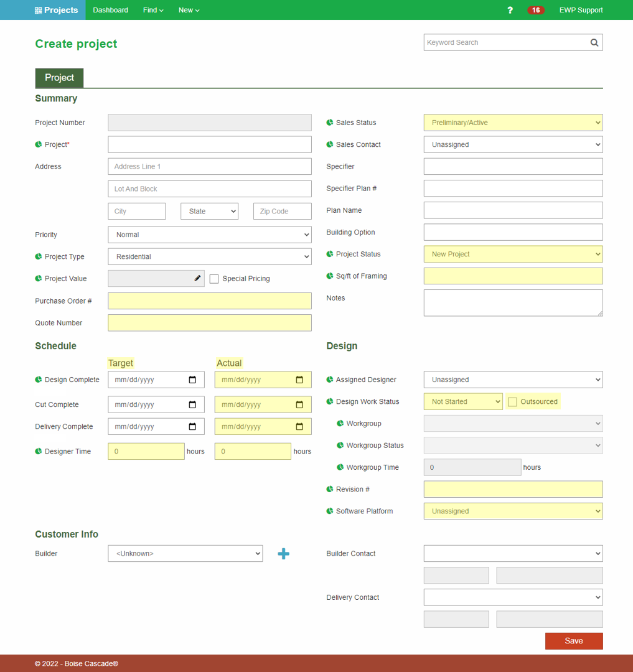Click the pie icon beside Software Platform
Image resolution: width=633 pixels, height=672 pixels.
pyautogui.click(x=330, y=511)
